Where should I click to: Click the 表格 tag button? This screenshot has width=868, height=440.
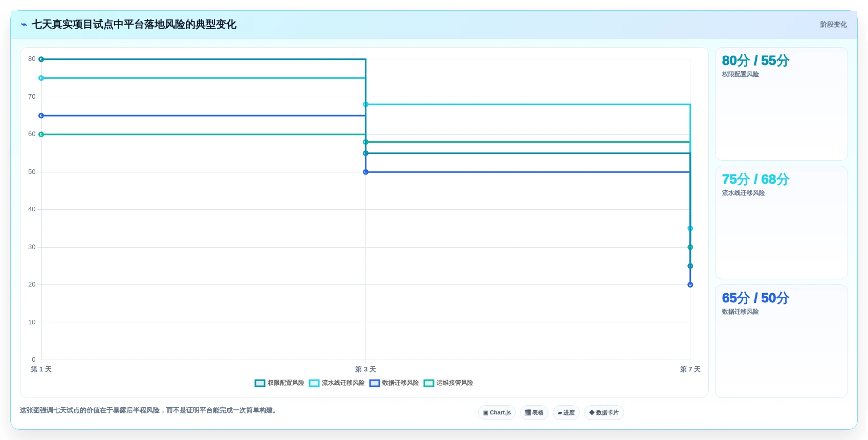pyautogui.click(x=534, y=412)
